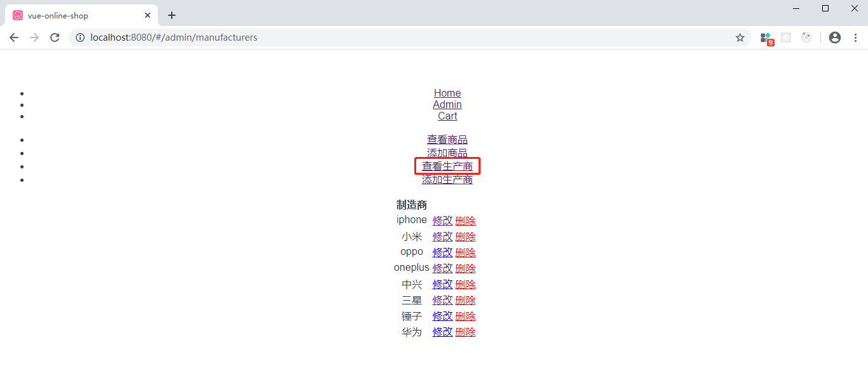Click 修改 for oppo row
This screenshot has width=868, height=375.
443,252
